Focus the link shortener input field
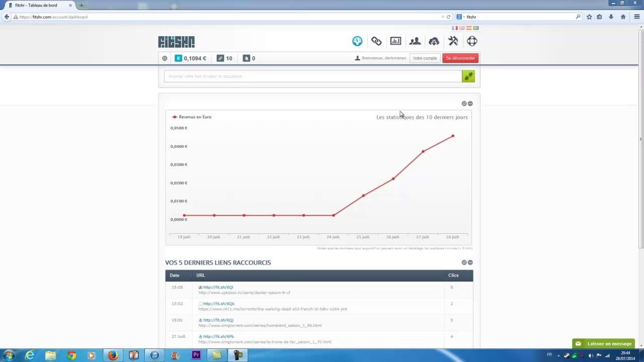This screenshot has height=362, width=644. (313, 76)
